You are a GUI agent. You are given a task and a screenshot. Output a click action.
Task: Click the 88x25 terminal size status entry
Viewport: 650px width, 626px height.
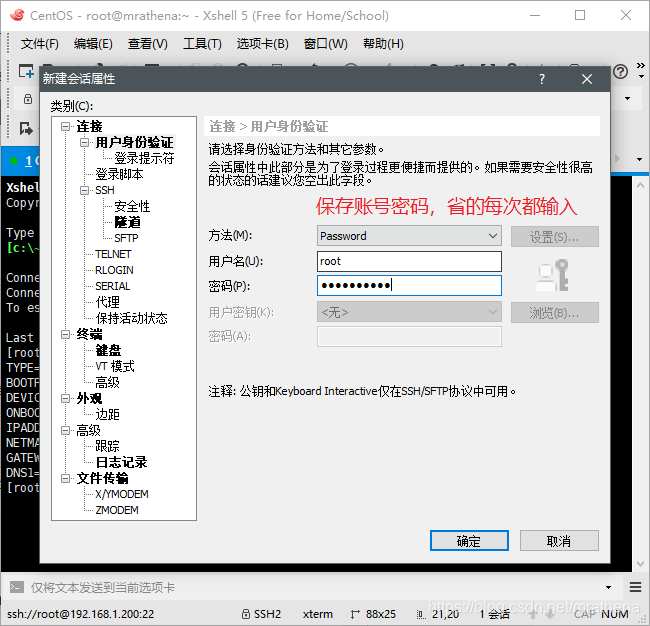click(x=373, y=614)
